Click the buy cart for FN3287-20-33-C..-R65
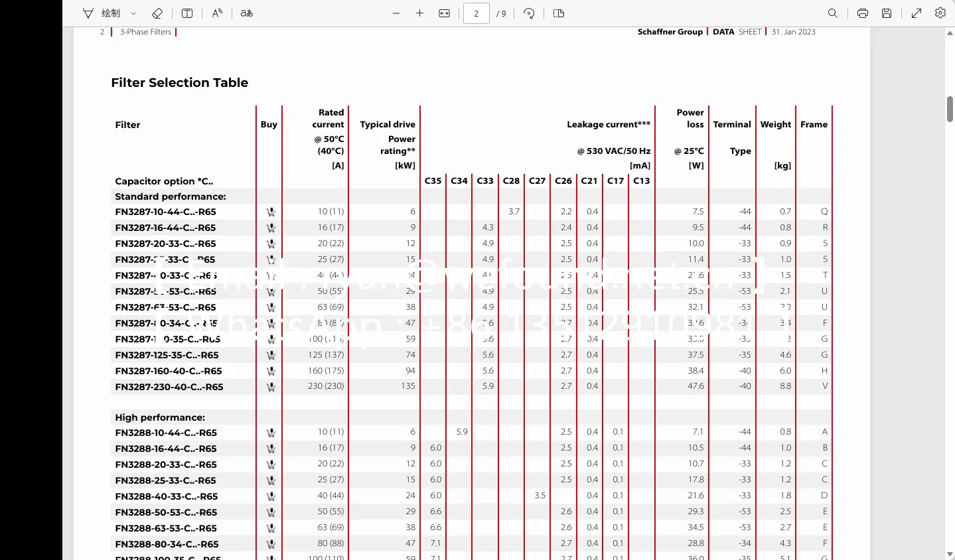The width and height of the screenshot is (955, 560). [271, 244]
